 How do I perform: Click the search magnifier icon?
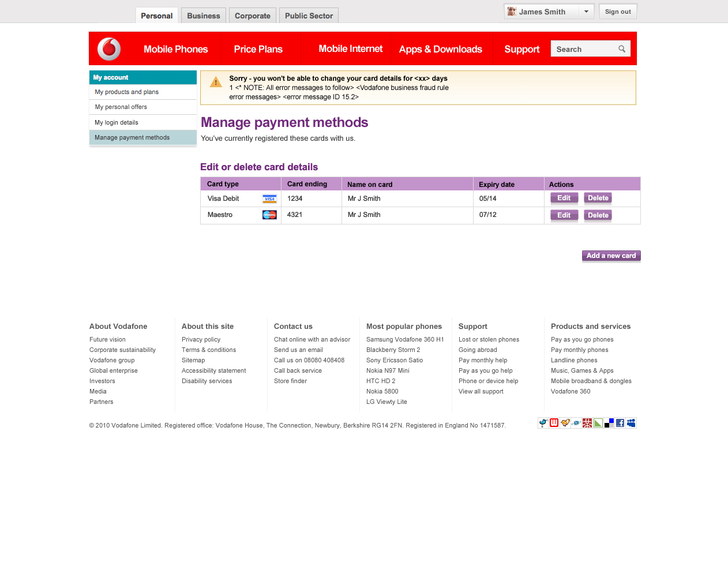pyautogui.click(x=622, y=49)
